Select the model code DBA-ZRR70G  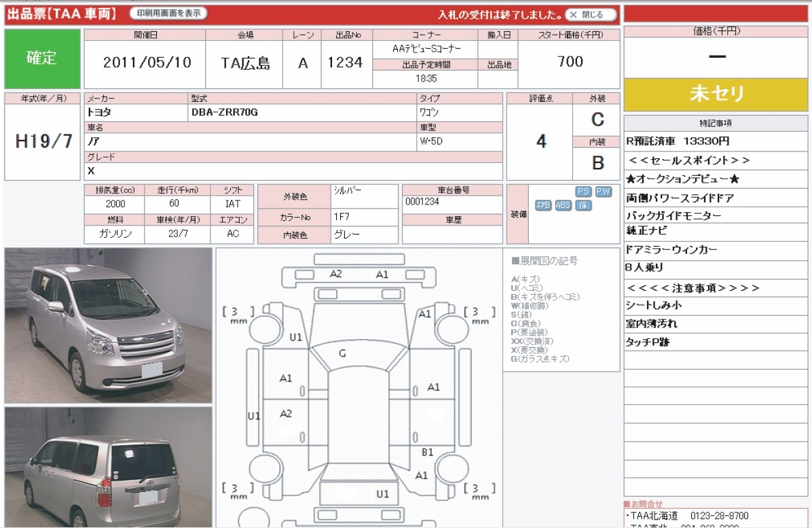click(x=225, y=112)
